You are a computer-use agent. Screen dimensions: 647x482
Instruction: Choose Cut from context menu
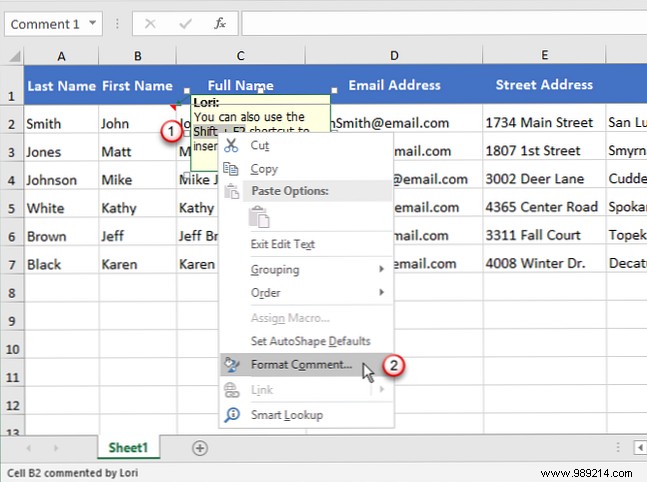(x=306, y=145)
